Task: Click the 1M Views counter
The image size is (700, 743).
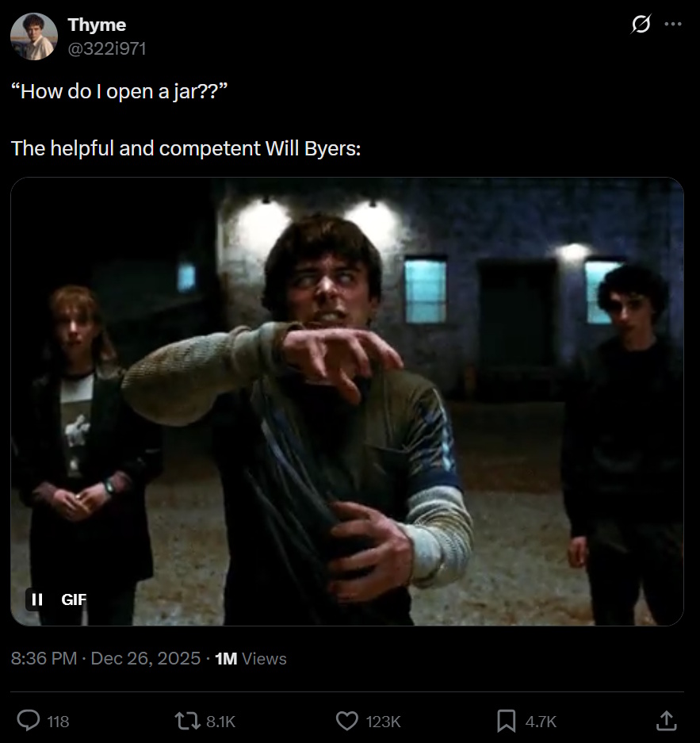Action: (251, 658)
